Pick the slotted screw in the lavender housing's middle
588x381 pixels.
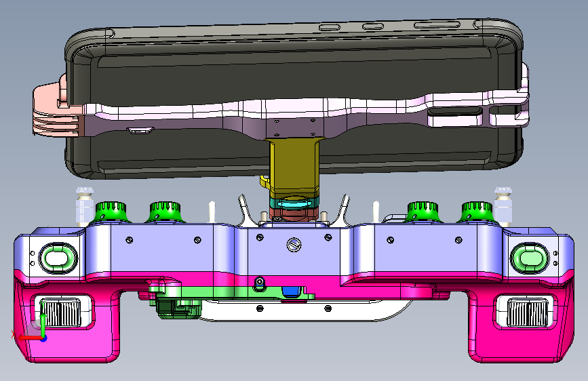(294, 245)
